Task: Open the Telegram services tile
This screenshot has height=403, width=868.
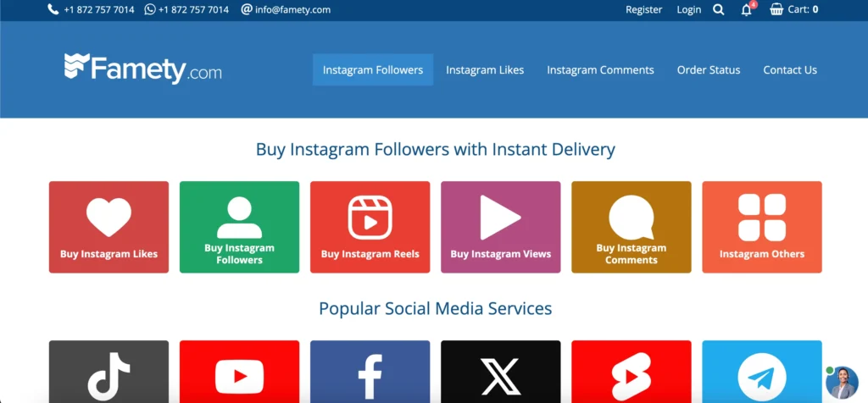Action: pyautogui.click(x=762, y=372)
